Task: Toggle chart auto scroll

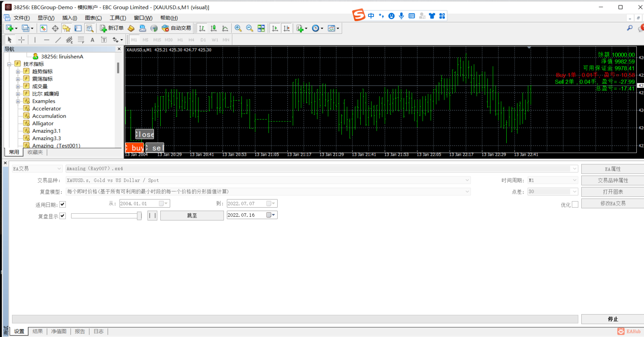Action: click(x=275, y=28)
